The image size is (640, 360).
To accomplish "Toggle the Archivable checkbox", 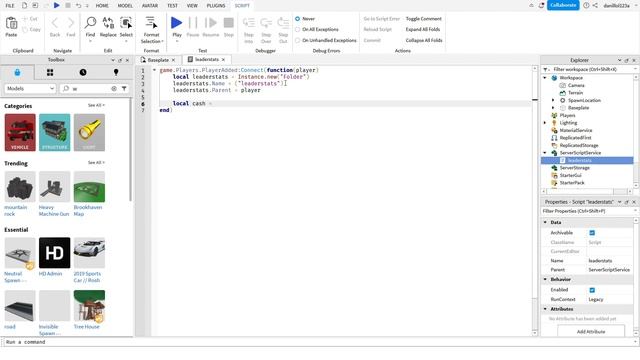I will point(592,233).
